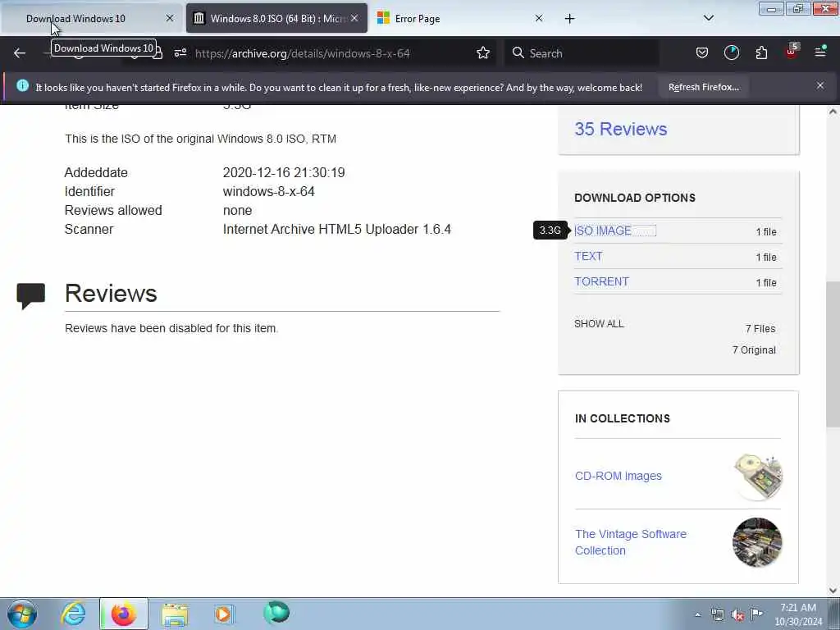Viewport: 840px width, 630px height.
Task: Open the Extensions puzzle icon
Action: click(x=761, y=52)
